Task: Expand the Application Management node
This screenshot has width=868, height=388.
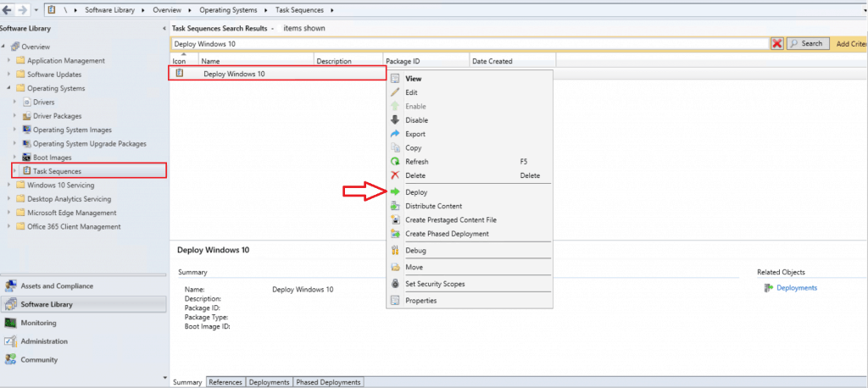Action: [8, 61]
